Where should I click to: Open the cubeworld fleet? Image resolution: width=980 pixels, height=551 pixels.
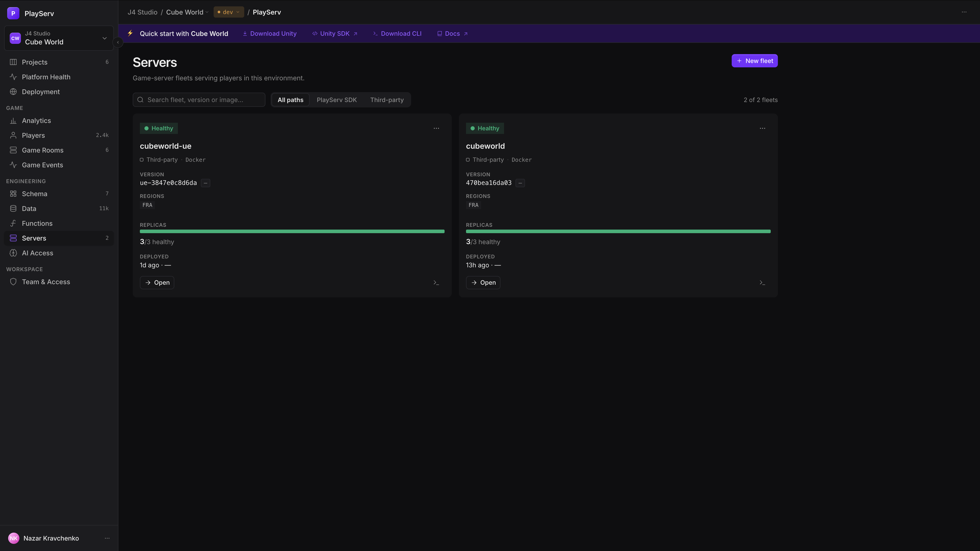tap(483, 283)
